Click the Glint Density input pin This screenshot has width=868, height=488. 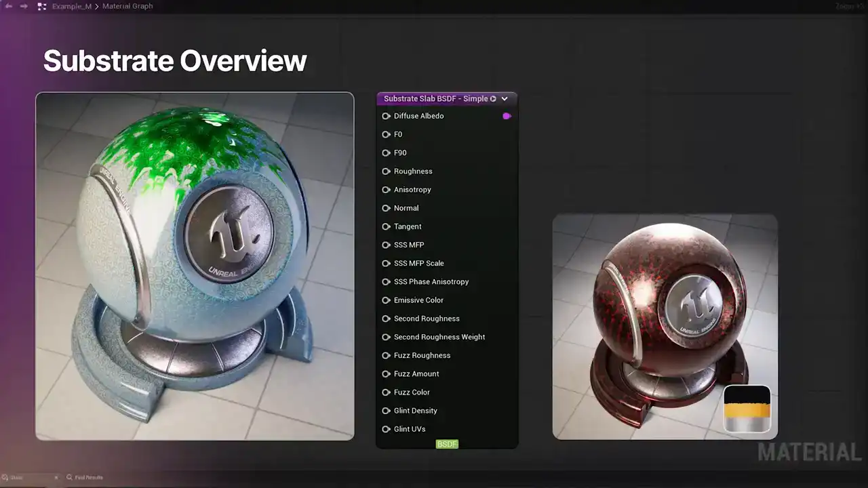click(x=387, y=411)
